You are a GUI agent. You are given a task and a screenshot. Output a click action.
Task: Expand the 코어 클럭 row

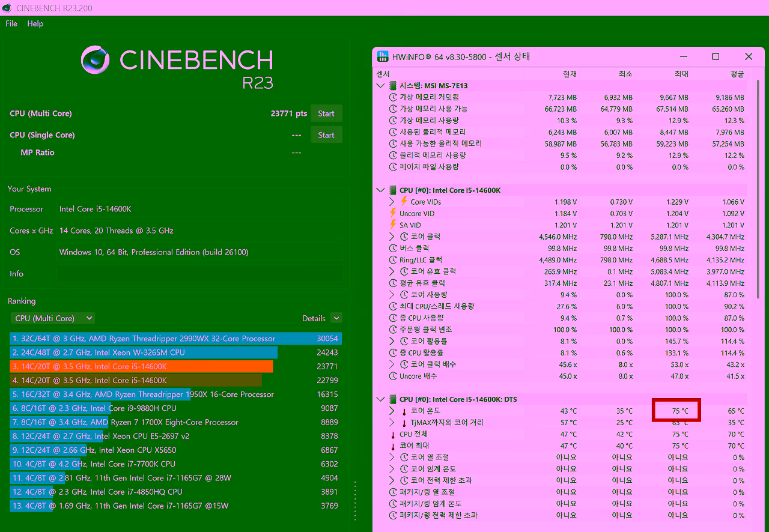coord(392,237)
